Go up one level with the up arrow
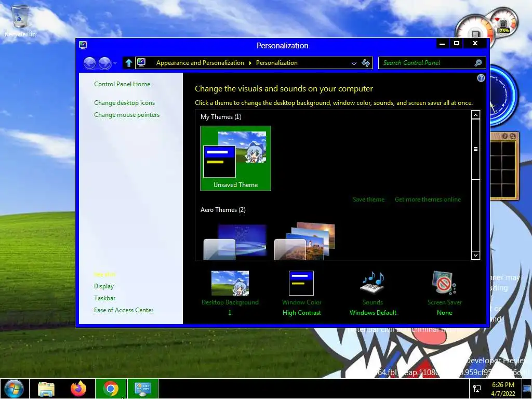532x399 pixels. (x=128, y=63)
